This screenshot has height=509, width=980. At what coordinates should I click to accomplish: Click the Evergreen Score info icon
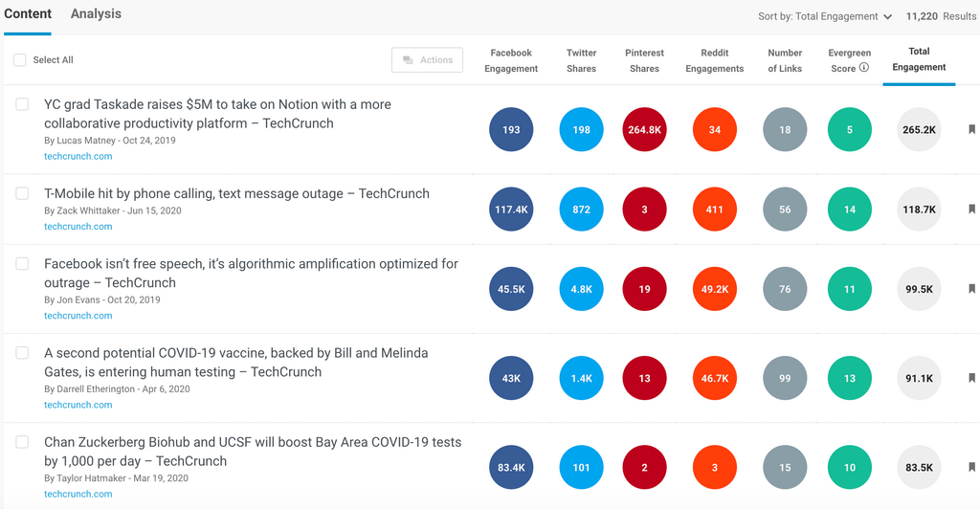click(x=864, y=68)
